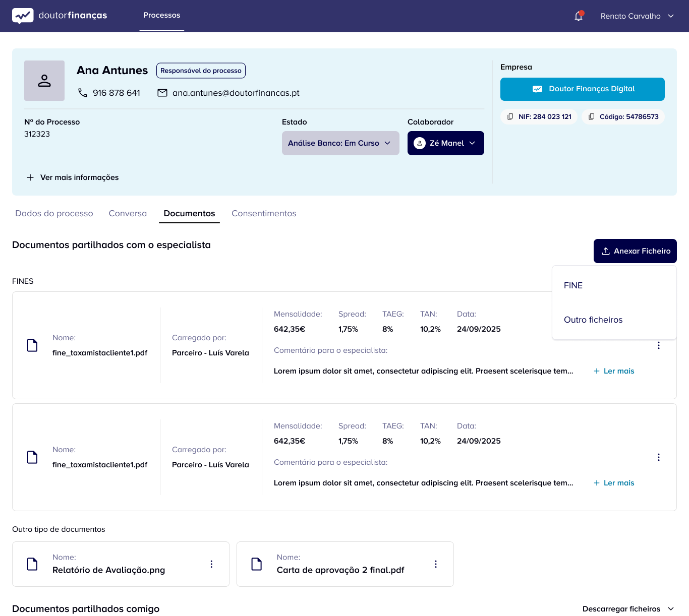This screenshot has height=616, width=689.
Task: Click the doutorfinanças logo
Action: point(60,16)
